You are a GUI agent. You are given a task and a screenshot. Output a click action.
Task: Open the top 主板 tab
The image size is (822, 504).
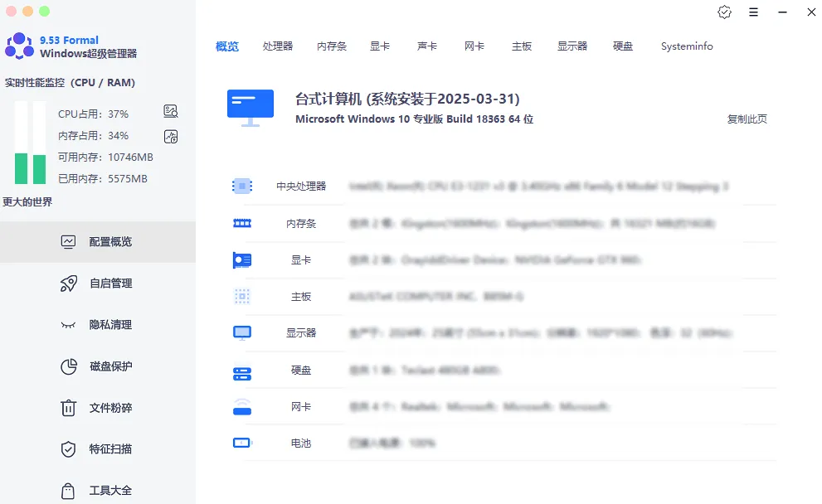click(x=522, y=46)
